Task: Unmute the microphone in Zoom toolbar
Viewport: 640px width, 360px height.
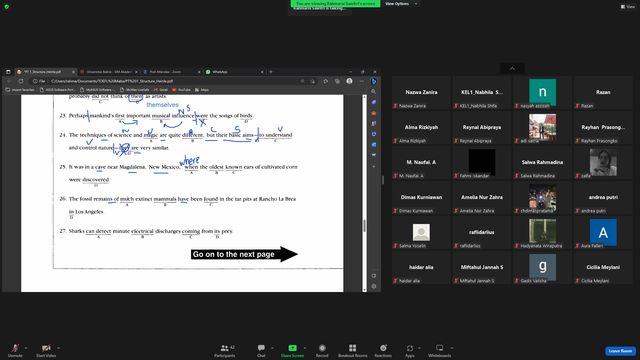Action: pyautogui.click(x=15, y=350)
